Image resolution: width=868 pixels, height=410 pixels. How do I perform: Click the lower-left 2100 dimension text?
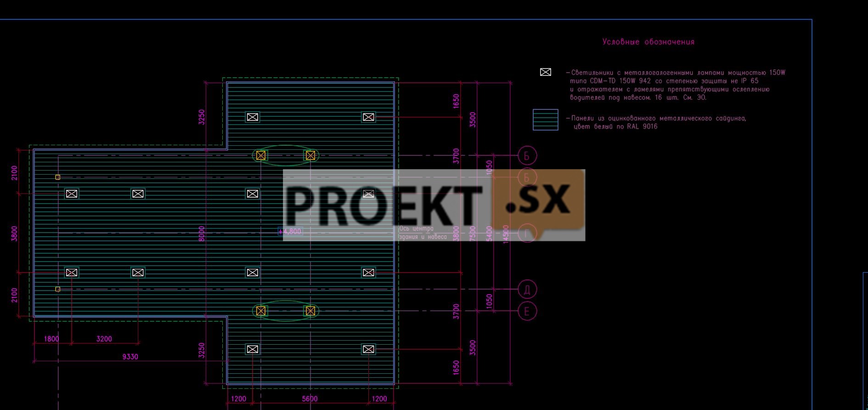point(15,295)
